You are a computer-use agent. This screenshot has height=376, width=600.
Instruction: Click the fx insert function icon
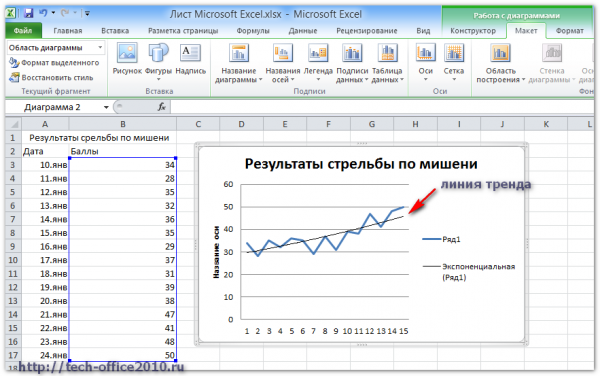(x=161, y=107)
